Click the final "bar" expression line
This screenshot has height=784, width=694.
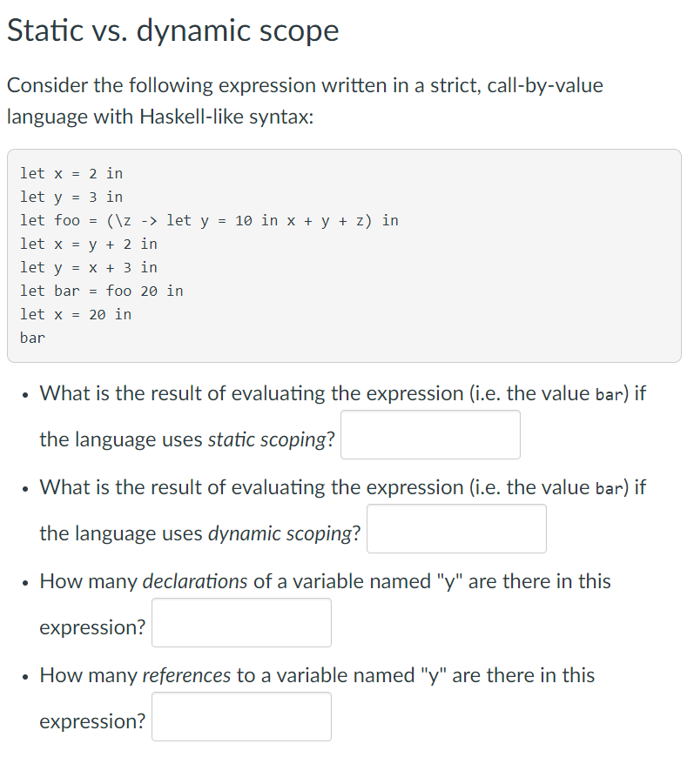pos(31,338)
